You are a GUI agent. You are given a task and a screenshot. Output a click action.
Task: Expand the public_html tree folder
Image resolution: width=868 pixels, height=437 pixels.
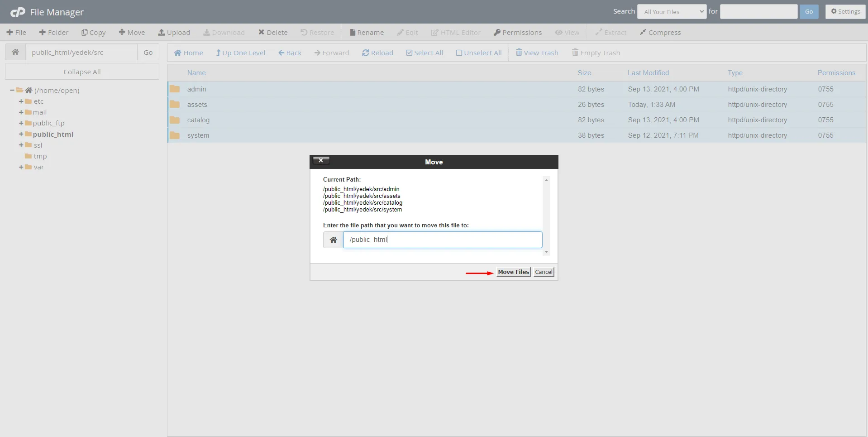click(21, 134)
